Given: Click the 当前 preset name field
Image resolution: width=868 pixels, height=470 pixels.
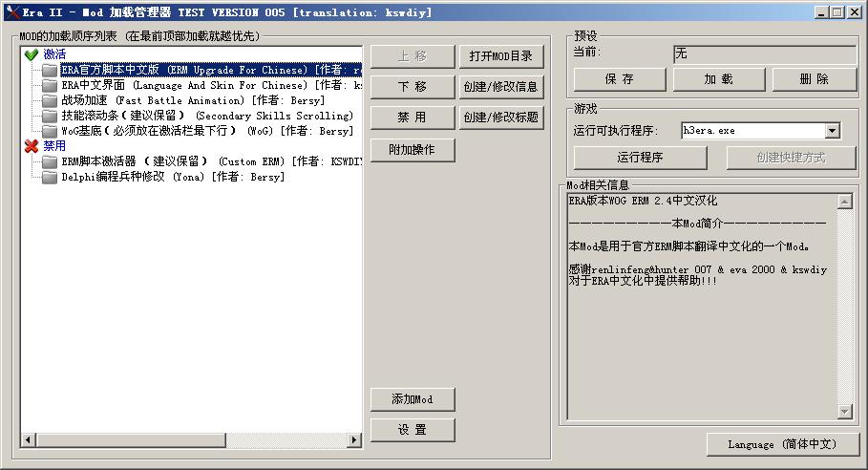Looking at the screenshot, I should [765, 53].
